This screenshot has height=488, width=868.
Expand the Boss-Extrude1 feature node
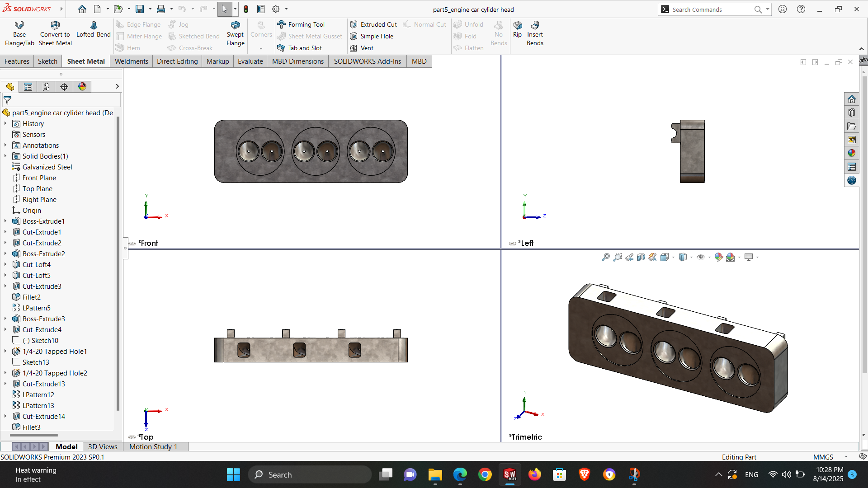(5, 221)
